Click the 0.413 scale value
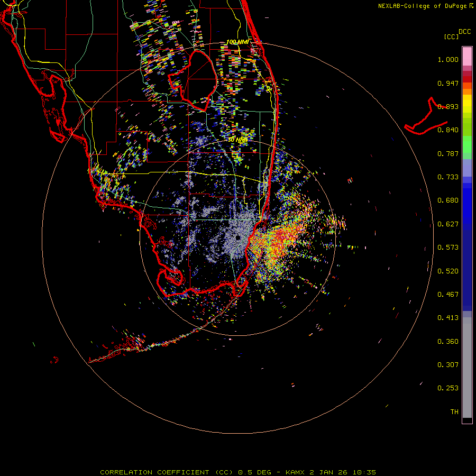Viewport: 476px width, 476px height. tap(448, 318)
